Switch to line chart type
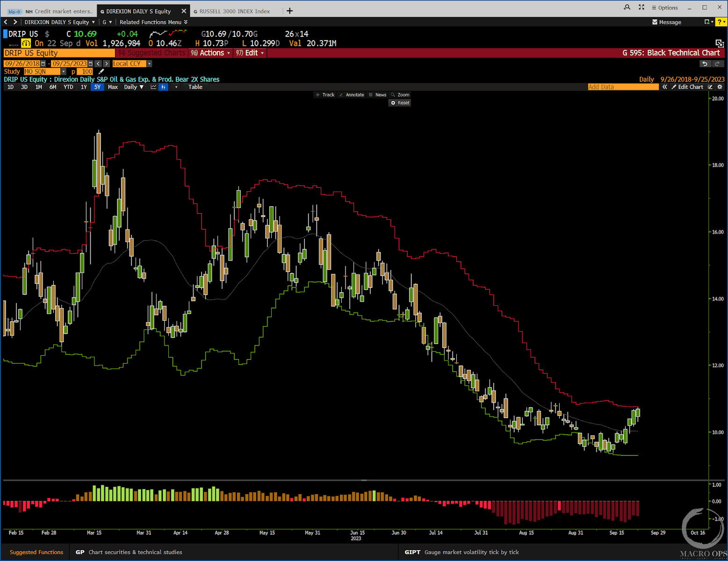 point(153,87)
